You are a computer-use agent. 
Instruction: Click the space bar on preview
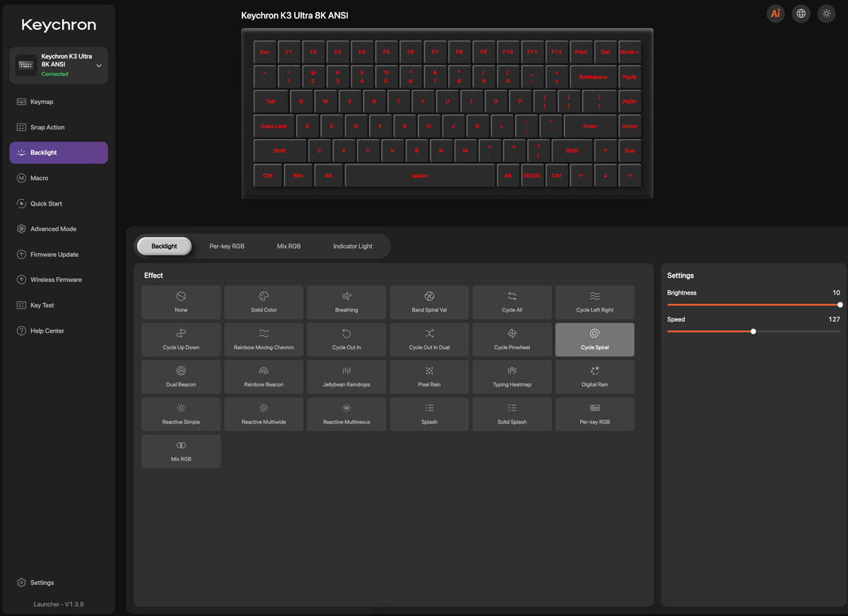coord(420,175)
